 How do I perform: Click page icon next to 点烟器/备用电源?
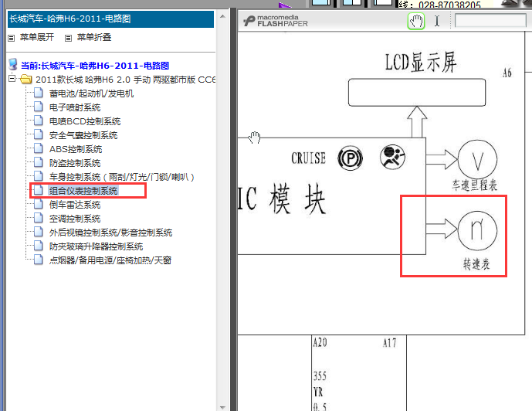[x=39, y=260]
